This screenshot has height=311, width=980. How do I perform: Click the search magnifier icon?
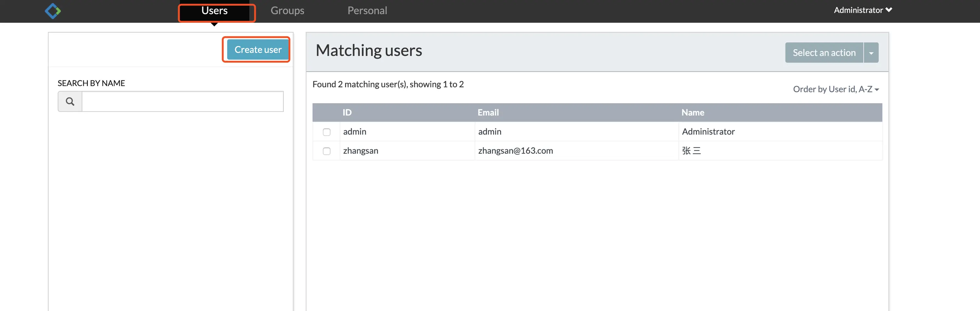pos(70,102)
